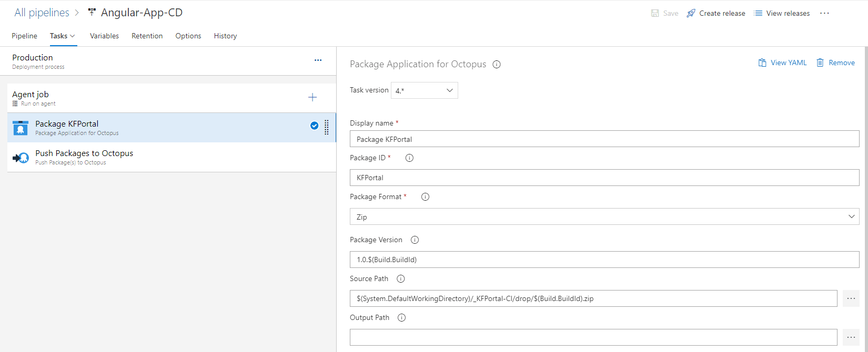Toggle the Package KFPortal task checkmark

click(314, 125)
